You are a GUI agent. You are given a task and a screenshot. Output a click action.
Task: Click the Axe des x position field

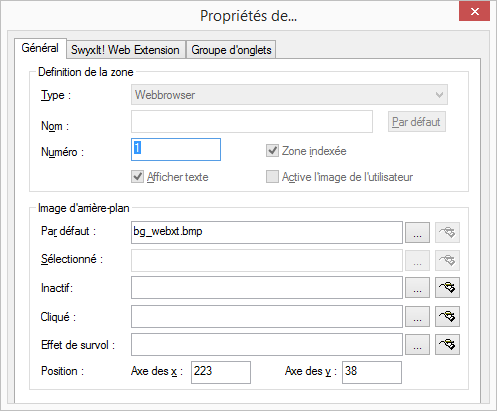pyautogui.click(x=221, y=372)
